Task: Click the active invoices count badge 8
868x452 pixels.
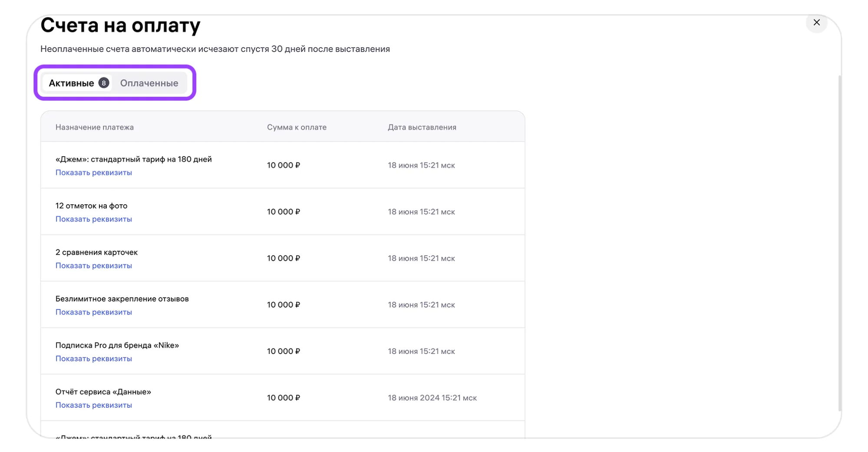Action: 103,83
